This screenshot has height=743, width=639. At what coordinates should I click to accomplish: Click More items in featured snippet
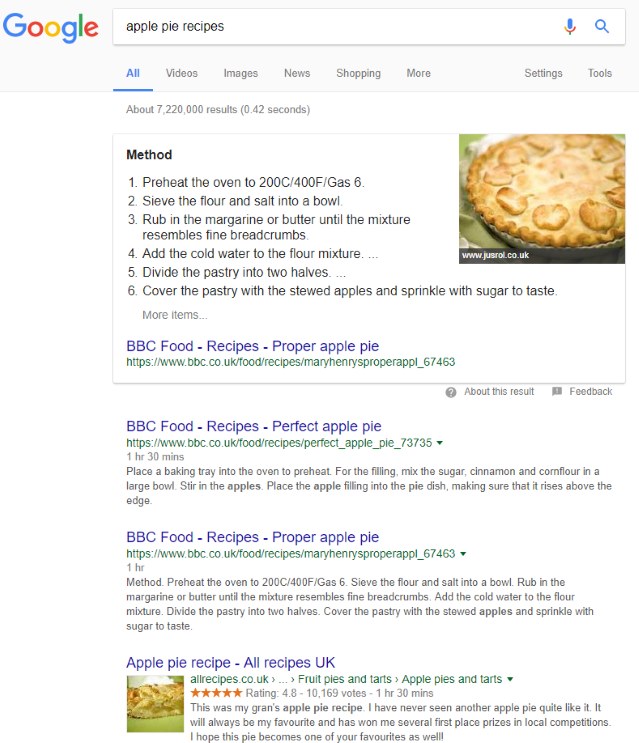coord(175,315)
